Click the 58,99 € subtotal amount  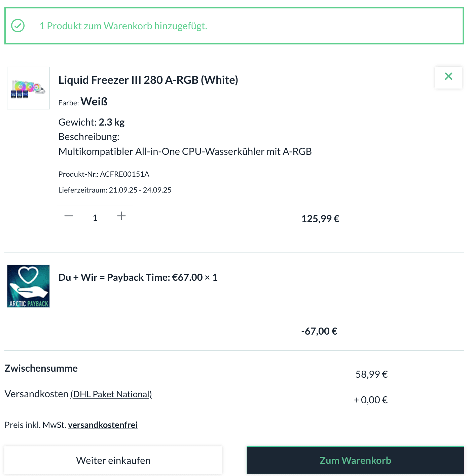pyautogui.click(x=371, y=374)
